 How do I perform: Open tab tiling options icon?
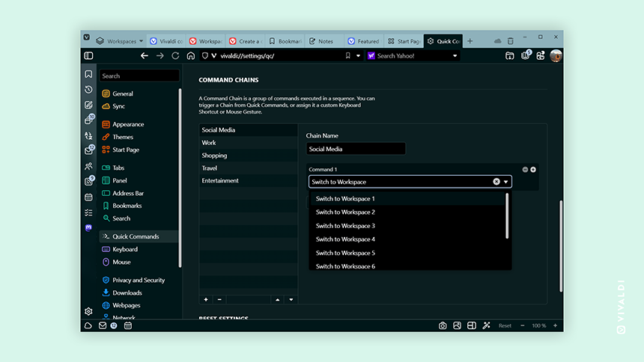click(x=472, y=326)
